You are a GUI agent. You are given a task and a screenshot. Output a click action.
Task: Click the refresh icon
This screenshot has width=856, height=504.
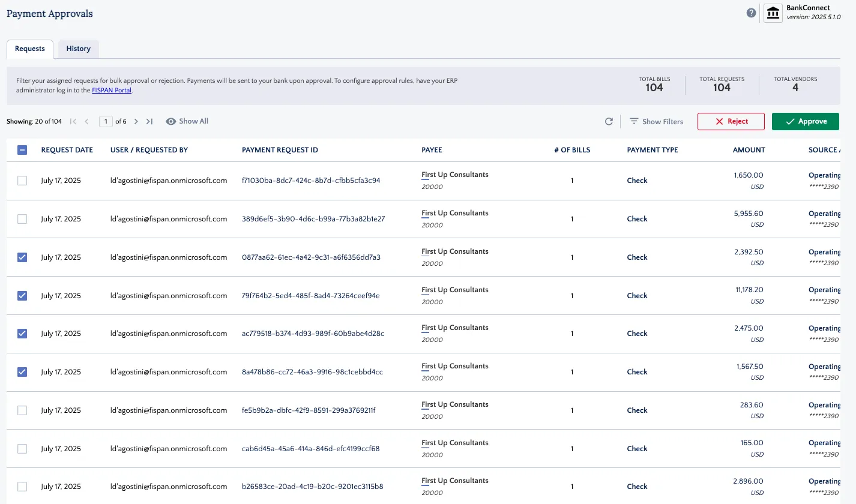pyautogui.click(x=609, y=121)
